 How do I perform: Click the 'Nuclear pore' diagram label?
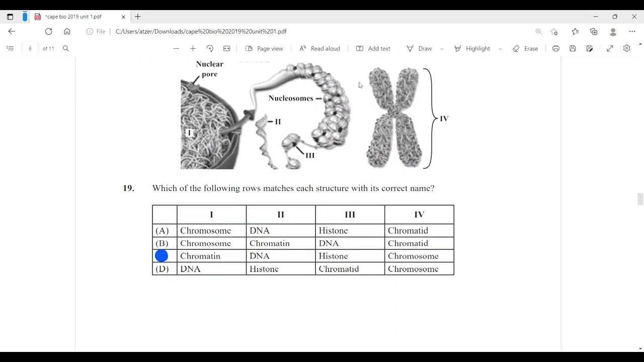pos(210,69)
